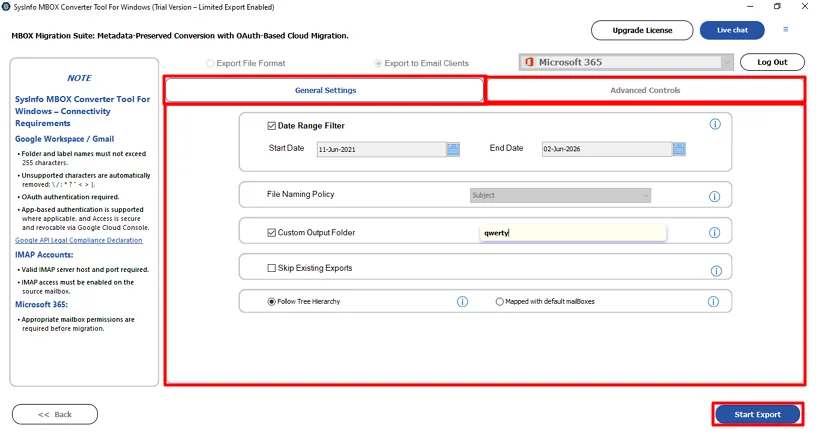
Task: Minimize the converter window
Action: (x=750, y=6)
